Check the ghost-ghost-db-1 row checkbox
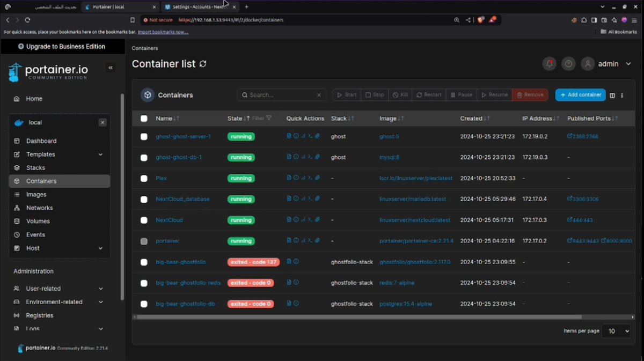 point(144,158)
